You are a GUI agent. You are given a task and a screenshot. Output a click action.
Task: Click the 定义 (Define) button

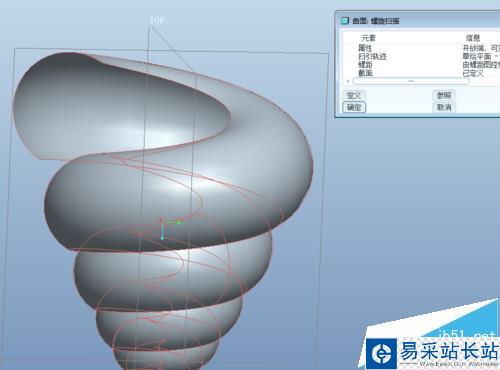coord(354,95)
